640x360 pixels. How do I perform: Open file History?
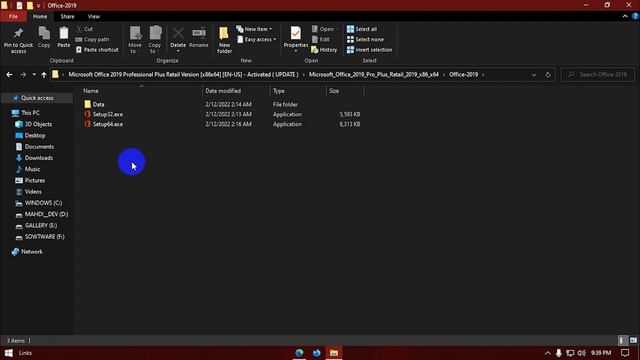324,50
